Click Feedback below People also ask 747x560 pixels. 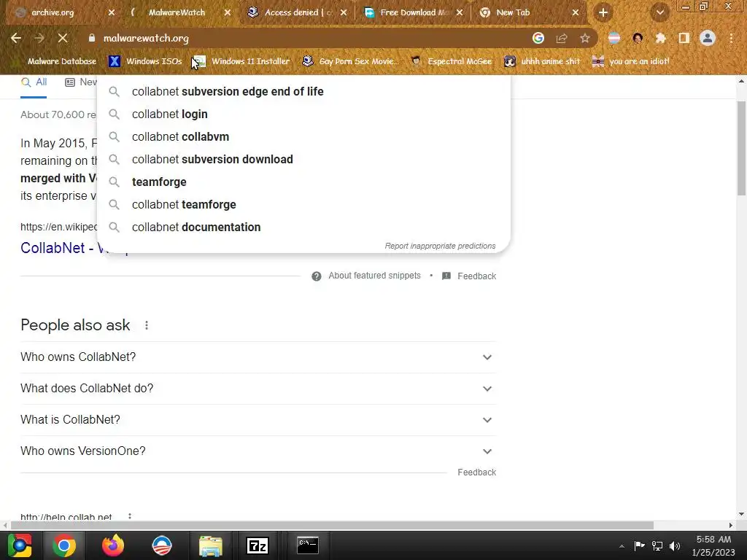pyautogui.click(x=476, y=472)
